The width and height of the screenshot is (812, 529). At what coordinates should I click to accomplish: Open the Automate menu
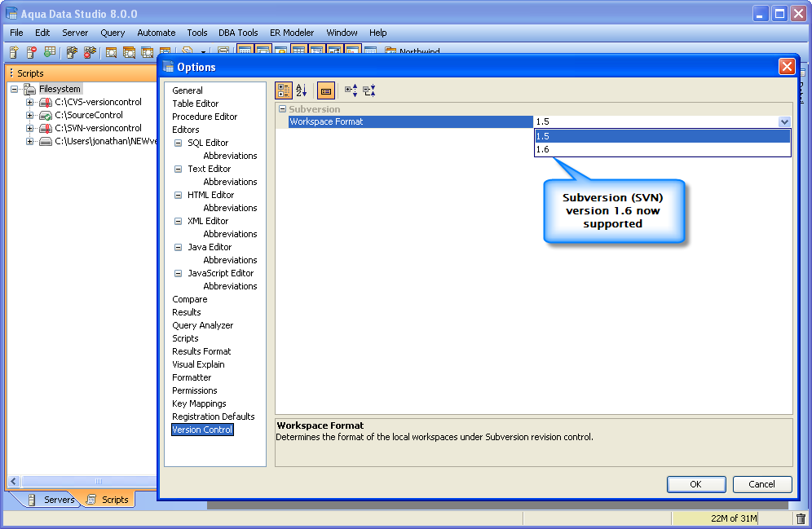(156, 33)
